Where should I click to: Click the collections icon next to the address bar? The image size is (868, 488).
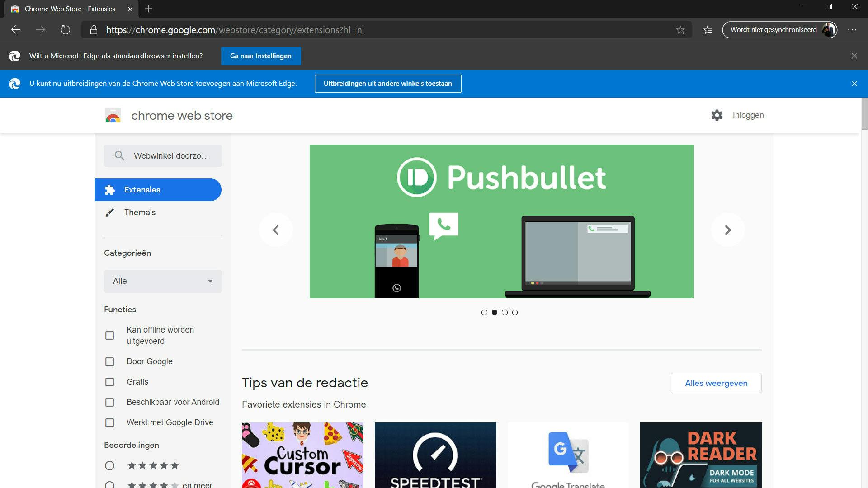[708, 29]
